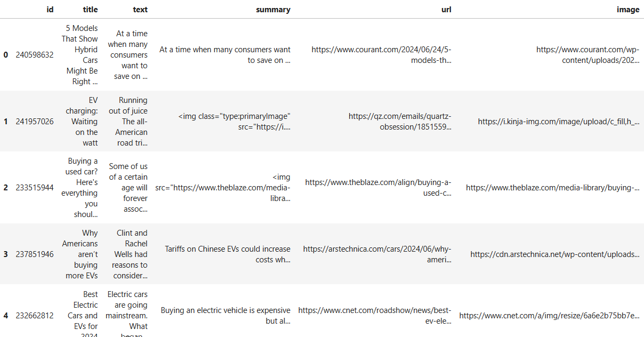
Task: Select the 'text' column header
Action: tap(140, 10)
